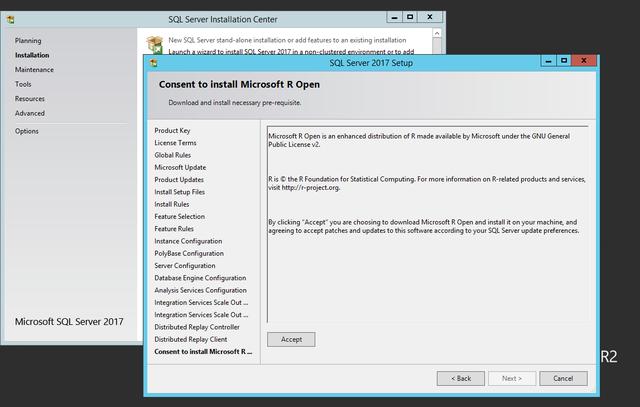Select the Install Rules setup step
This screenshot has height=407, width=640.
click(x=172, y=204)
